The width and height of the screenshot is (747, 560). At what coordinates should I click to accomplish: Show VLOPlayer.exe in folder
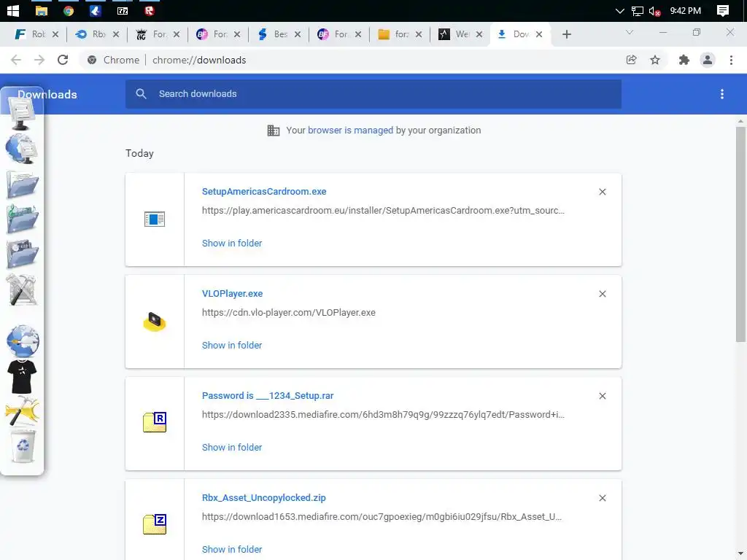(x=232, y=345)
